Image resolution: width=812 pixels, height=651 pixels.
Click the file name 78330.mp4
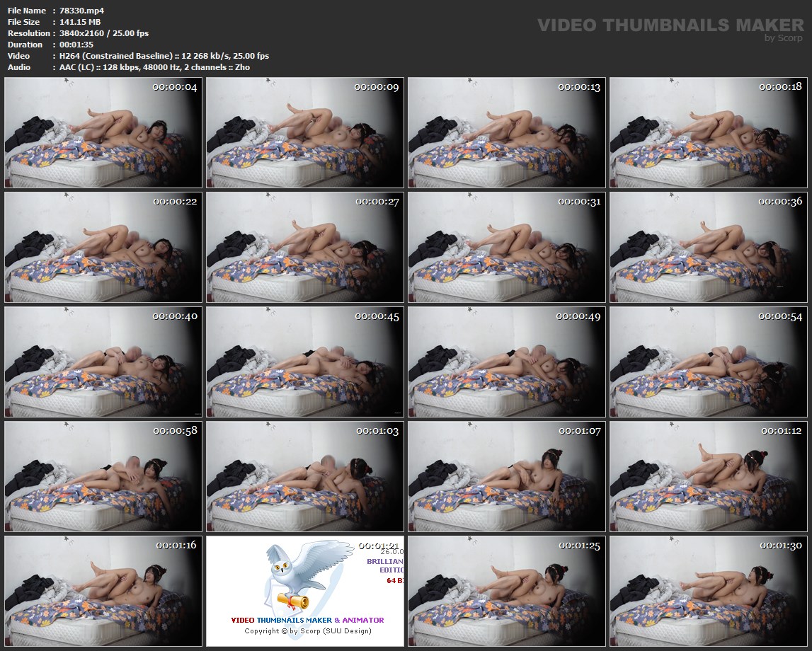pyautogui.click(x=82, y=11)
